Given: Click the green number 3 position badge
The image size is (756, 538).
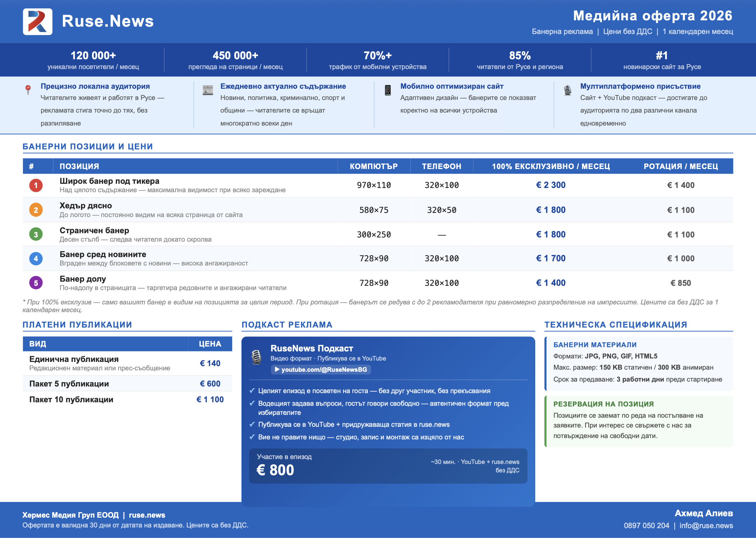Looking at the screenshot, I should click(x=36, y=234).
